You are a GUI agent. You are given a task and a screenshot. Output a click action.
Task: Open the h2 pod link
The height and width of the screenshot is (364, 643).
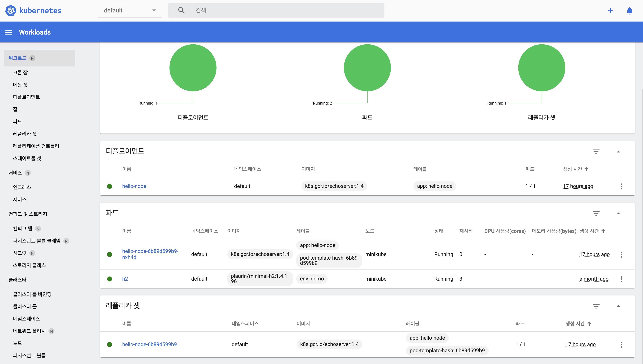(x=125, y=279)
